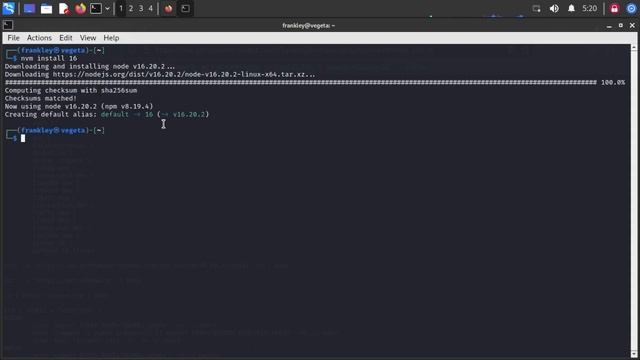Open the View menu
Viewport: 640px width, 360px height.
click(88, 38)
